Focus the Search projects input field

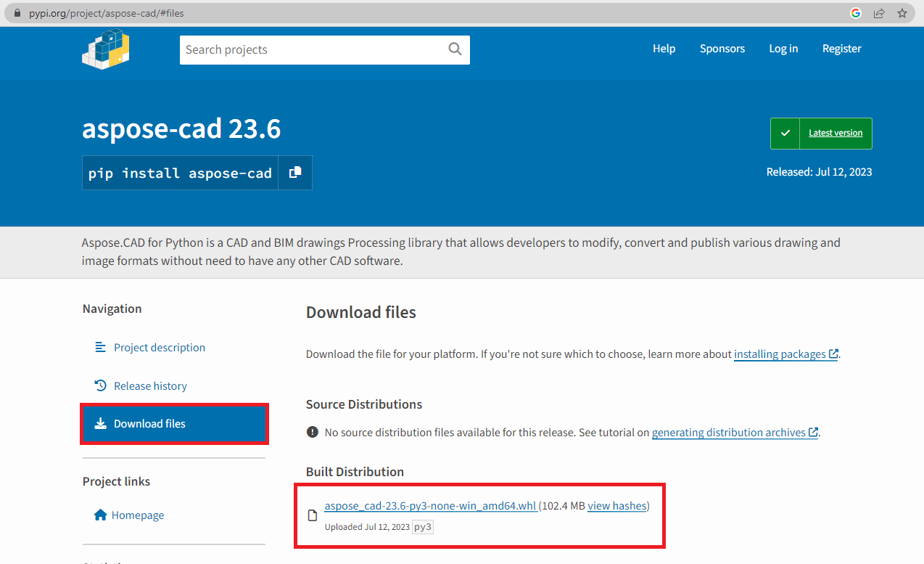pyautogui.click(x=312, y=49)
